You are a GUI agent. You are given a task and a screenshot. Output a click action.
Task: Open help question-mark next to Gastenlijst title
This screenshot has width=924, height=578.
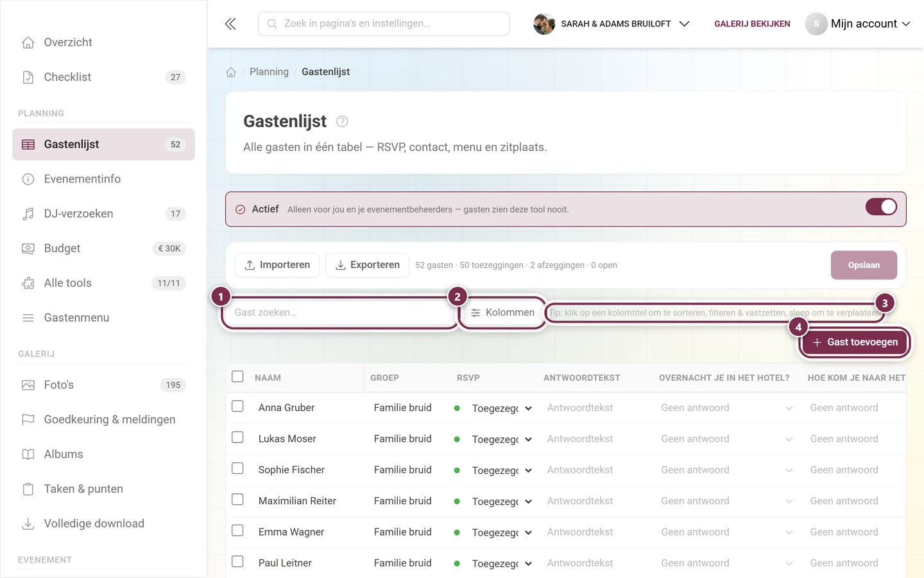342,121
